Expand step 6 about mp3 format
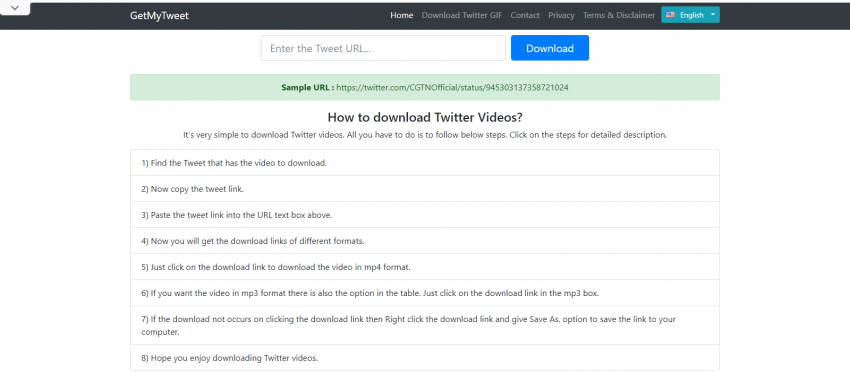 (425, 293)
